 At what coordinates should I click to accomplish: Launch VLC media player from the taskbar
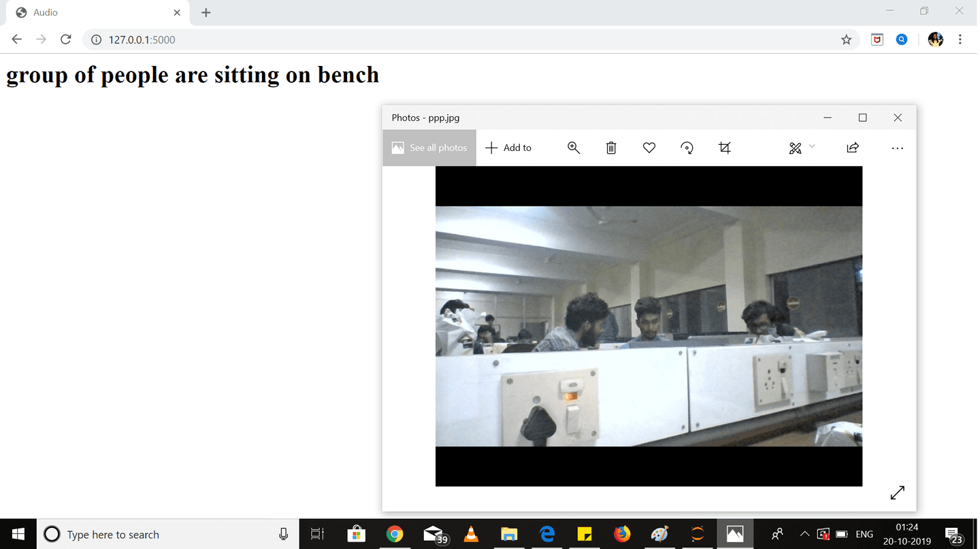(470, 534)
